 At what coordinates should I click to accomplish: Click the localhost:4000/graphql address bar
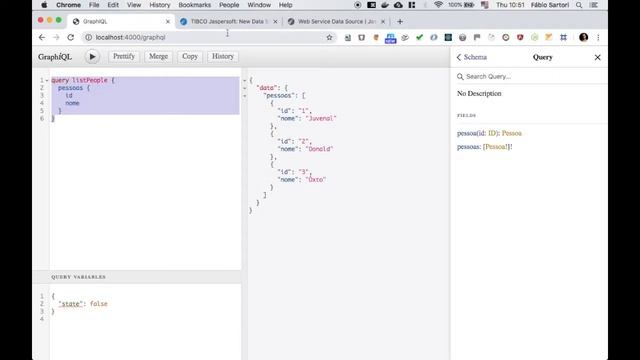208,37
